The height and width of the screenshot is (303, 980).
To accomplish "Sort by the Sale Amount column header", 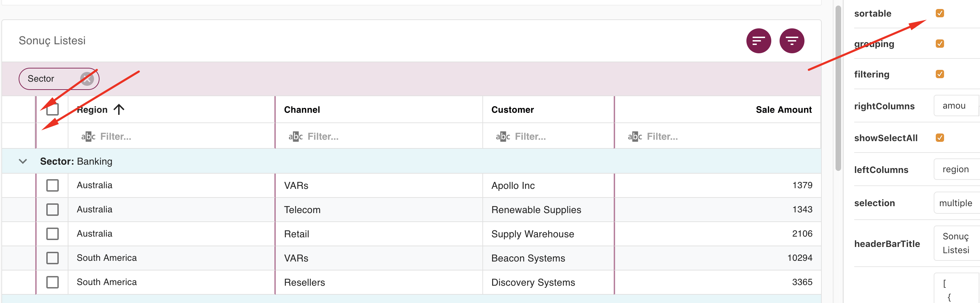I will [783, 110].
